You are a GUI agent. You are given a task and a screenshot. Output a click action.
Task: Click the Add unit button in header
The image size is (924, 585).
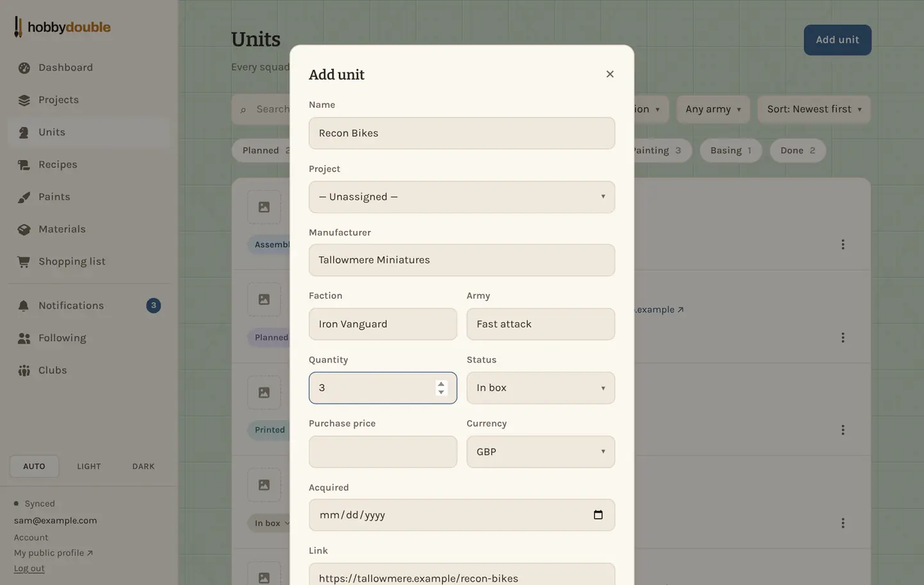[837, 40]
